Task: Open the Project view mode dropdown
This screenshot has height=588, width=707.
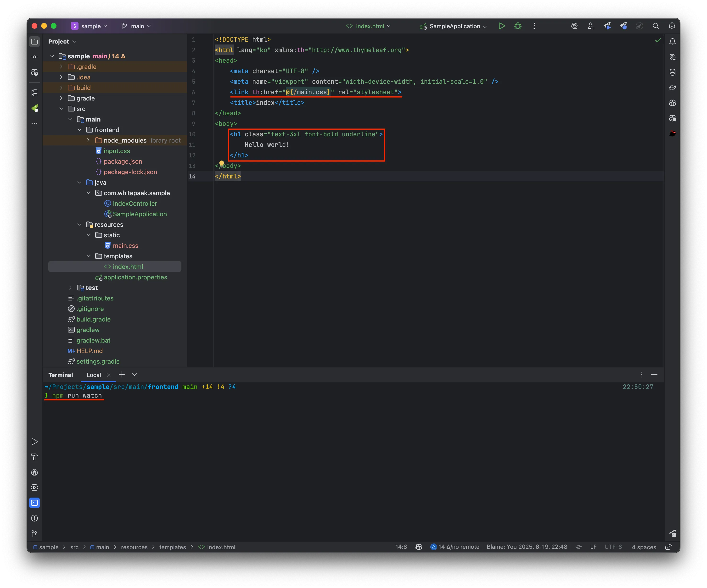Action: click(62, 41)
